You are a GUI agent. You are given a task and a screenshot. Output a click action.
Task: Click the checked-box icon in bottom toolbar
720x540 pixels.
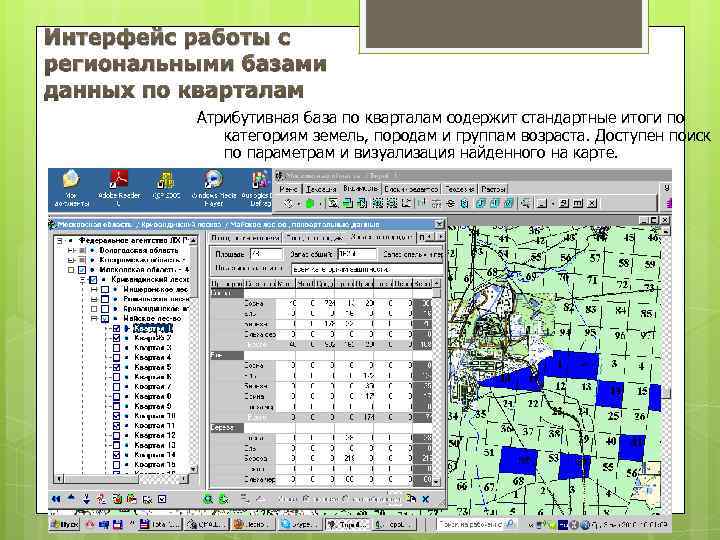[162, 499]
